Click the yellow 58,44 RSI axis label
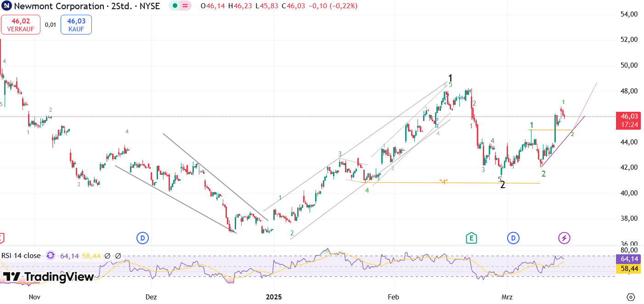 click(x=629, y=269)
